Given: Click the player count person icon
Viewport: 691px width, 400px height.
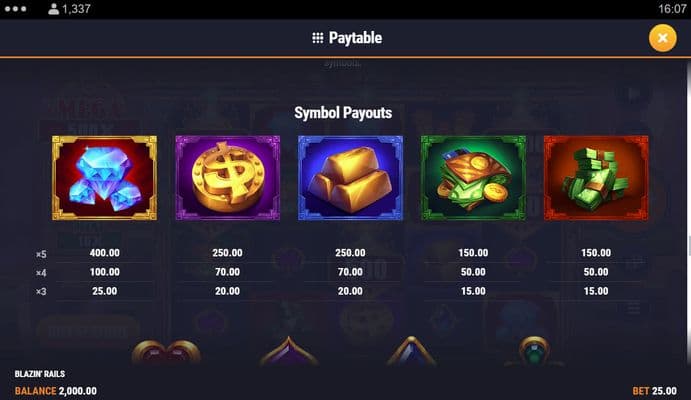Looking at the screenshot, I should 53,9.
